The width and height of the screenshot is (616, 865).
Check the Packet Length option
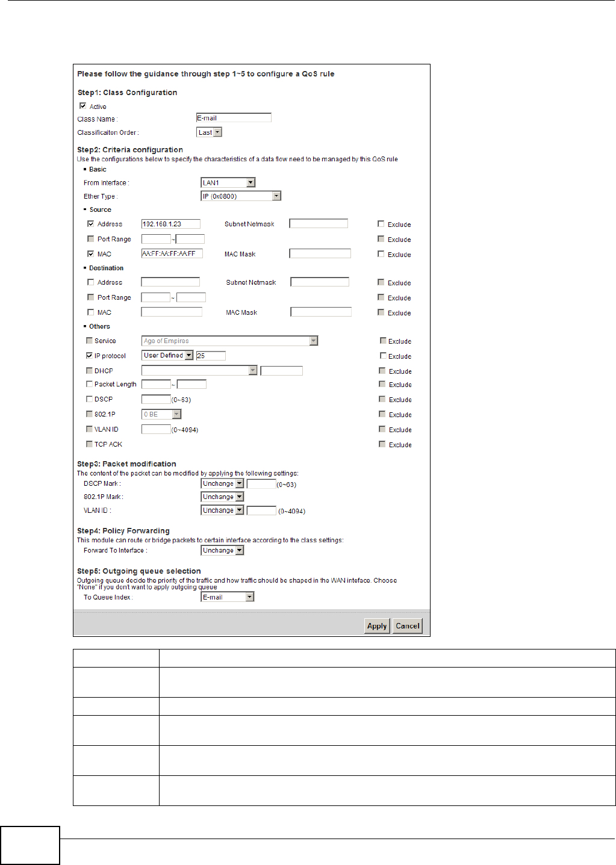click(89, 384)
